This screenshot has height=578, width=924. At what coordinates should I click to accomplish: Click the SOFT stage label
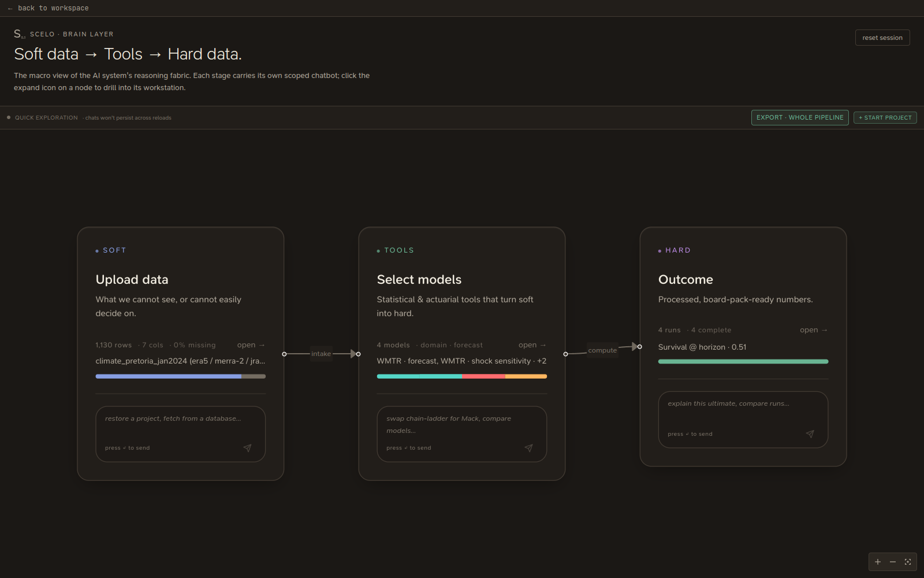pos(114,250)
